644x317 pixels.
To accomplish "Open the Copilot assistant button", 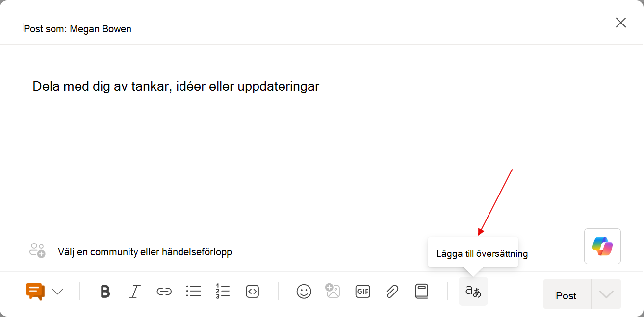I will [602, 246].
